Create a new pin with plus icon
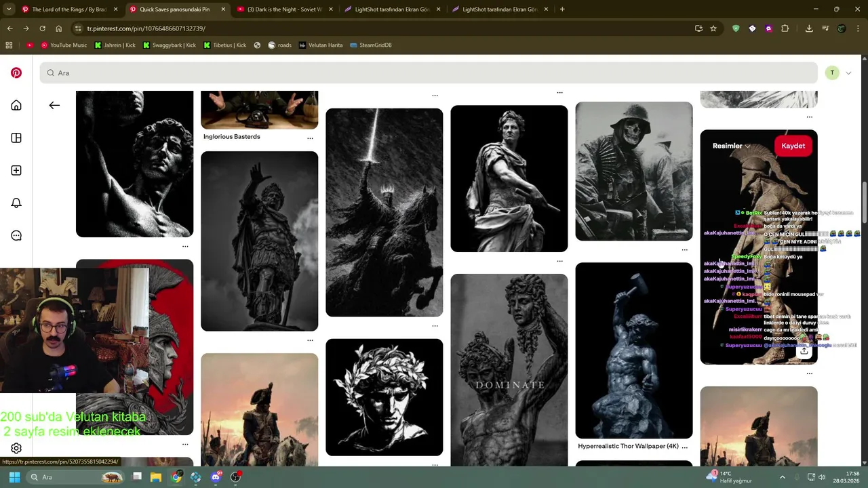Screen dimensions: 868x488 pyautogui.click(x=16, y=170)
